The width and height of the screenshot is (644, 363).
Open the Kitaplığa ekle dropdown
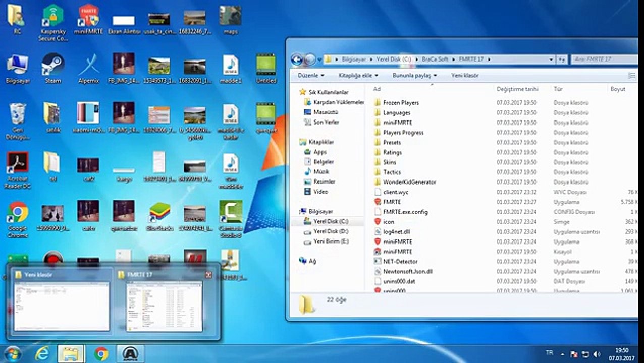coord(359,75)
